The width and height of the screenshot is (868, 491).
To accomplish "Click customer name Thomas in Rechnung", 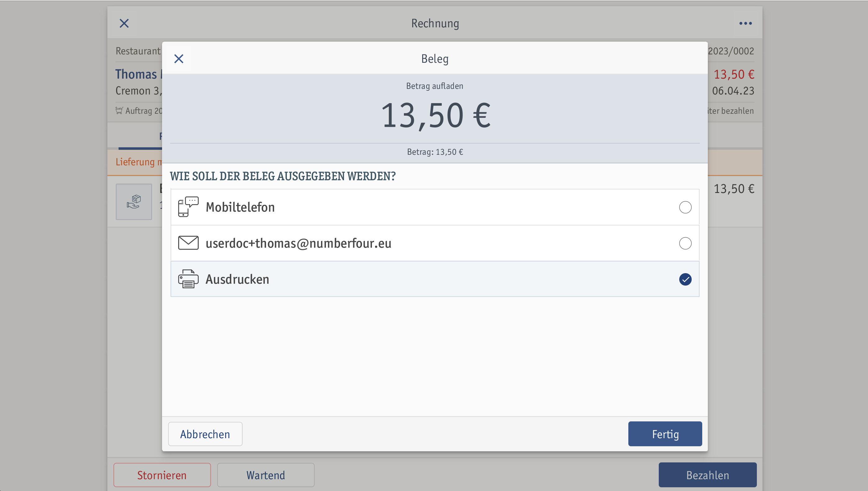I will [136, 74].
